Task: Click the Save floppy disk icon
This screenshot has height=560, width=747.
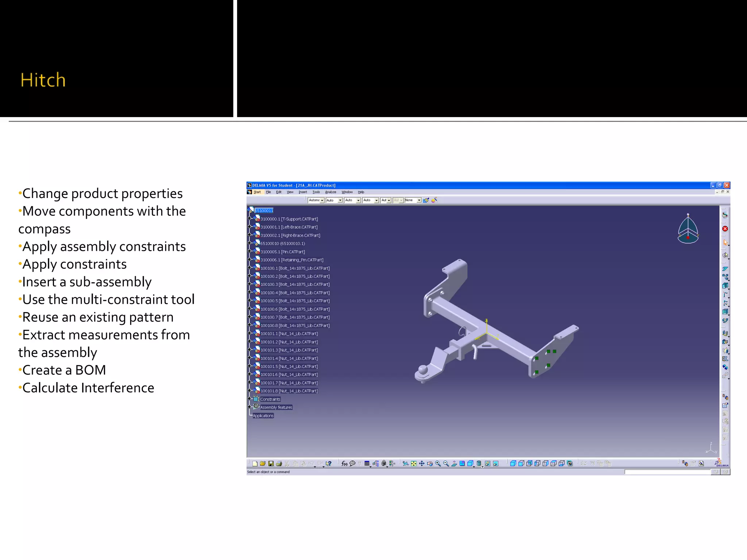Action: [271, 463]
